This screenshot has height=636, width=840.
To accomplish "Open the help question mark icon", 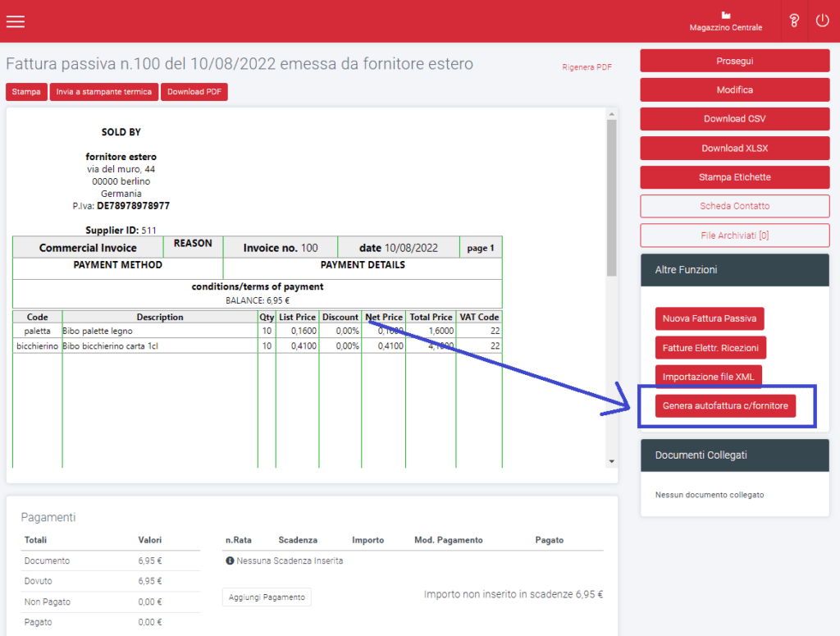I will tap(794, 21).
